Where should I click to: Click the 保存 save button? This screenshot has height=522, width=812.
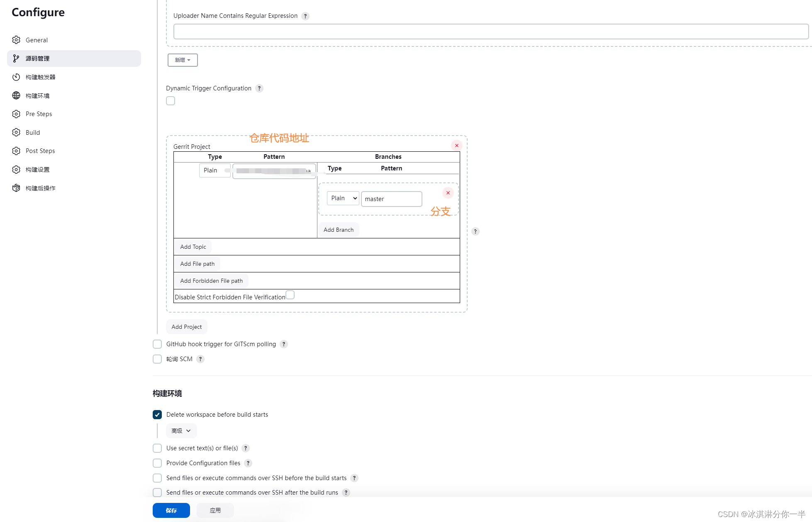pos(171,510)
